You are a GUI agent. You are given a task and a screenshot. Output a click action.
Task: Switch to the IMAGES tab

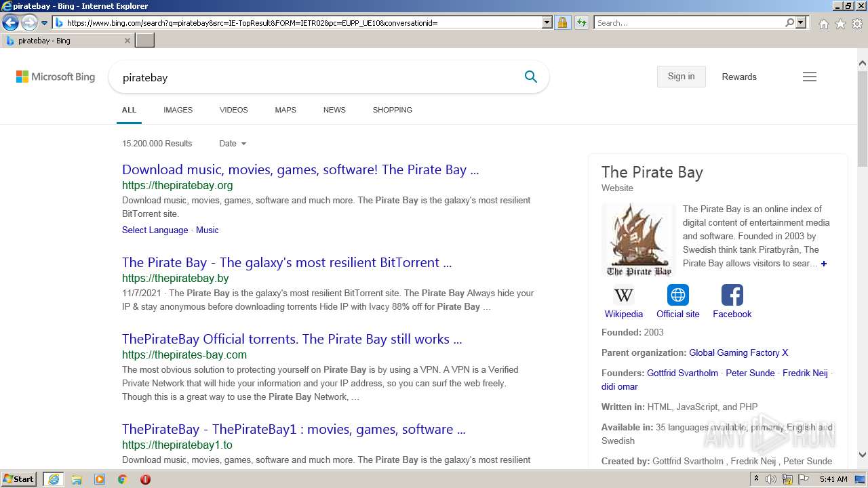(178, 110)
